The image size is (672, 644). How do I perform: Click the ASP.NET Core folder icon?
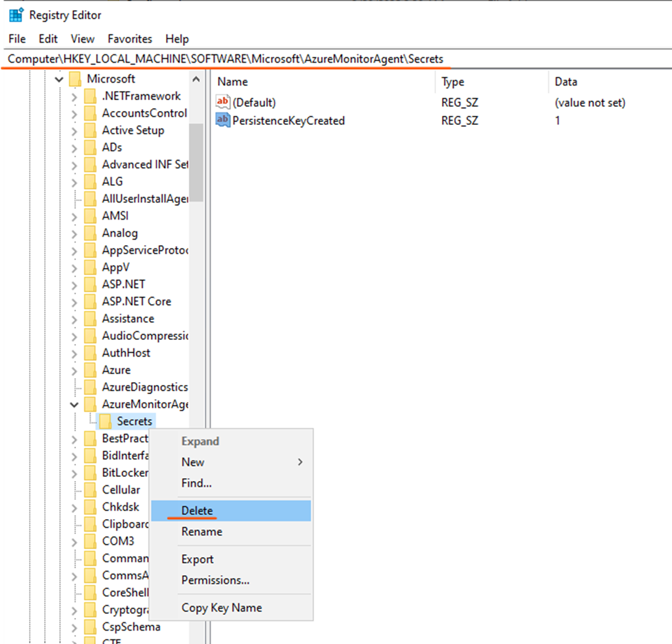[90, 302]
